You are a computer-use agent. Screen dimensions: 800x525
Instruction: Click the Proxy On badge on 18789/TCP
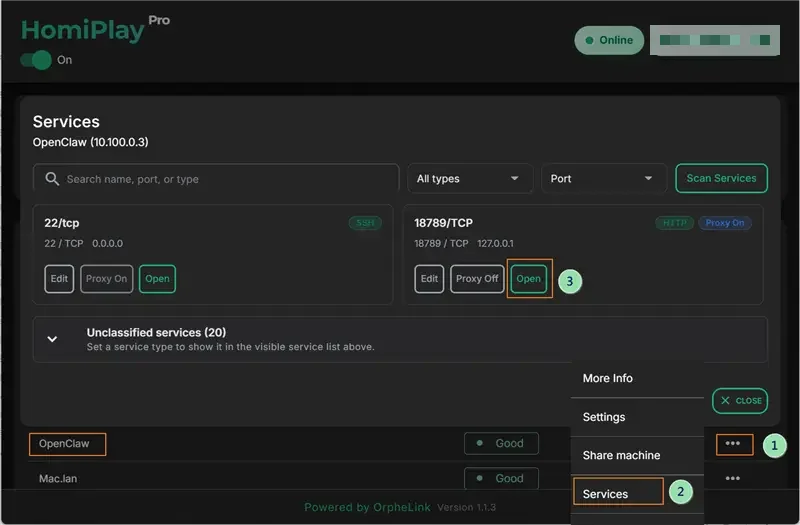tap(724, 223)
